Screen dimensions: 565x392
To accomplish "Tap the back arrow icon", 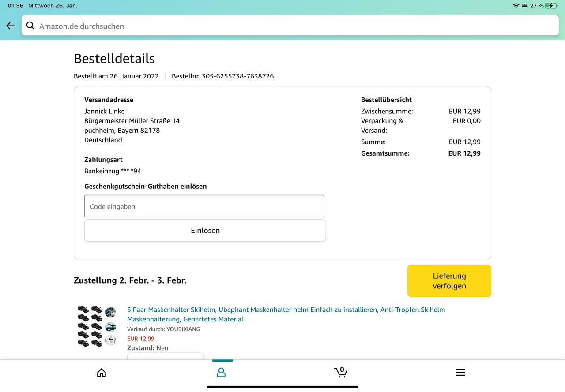I will (11, 26).
